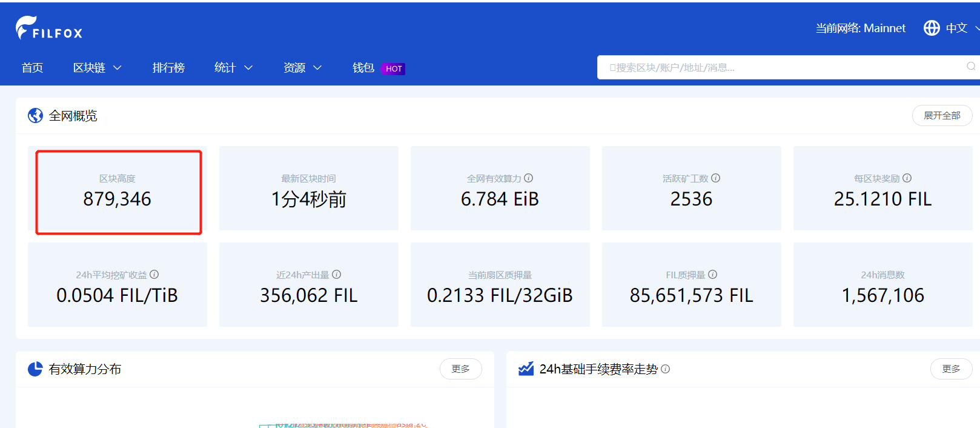Click 更多 in 有效算力分布 panel
Screen dimensions: 980x428
pyautogui.click(x=460, y=369)
